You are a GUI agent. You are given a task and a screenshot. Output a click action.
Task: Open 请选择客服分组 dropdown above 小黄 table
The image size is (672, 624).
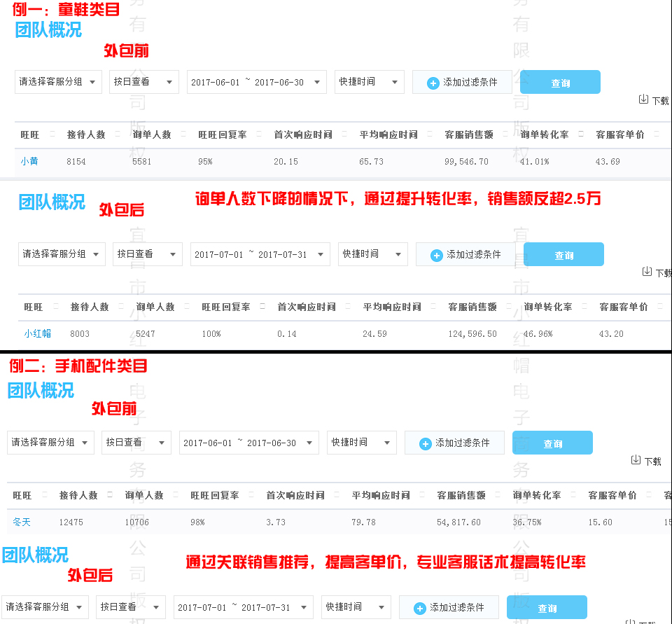tap(58, 82)
